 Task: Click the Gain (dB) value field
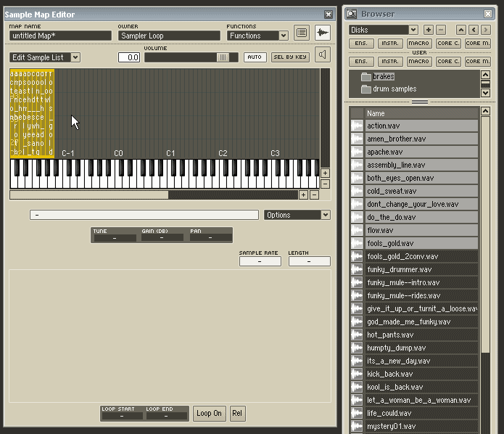tap(162, 238)
